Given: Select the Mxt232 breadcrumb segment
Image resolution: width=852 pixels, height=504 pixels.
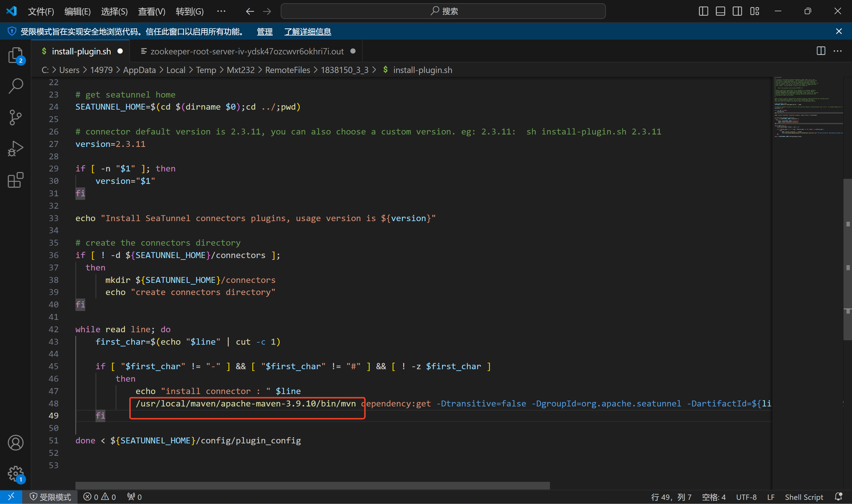Looking at the screenshot, I should point(241,70).
